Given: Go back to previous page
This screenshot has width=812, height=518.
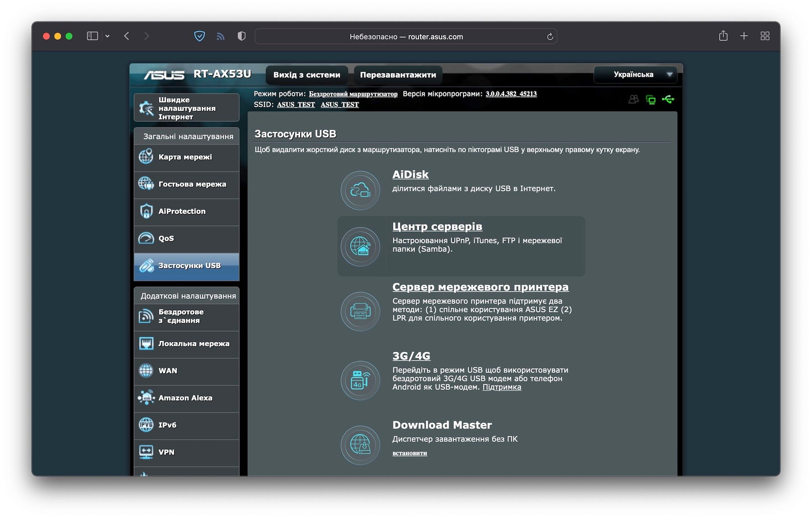Looking at the screenshot, I should [126, 36].
